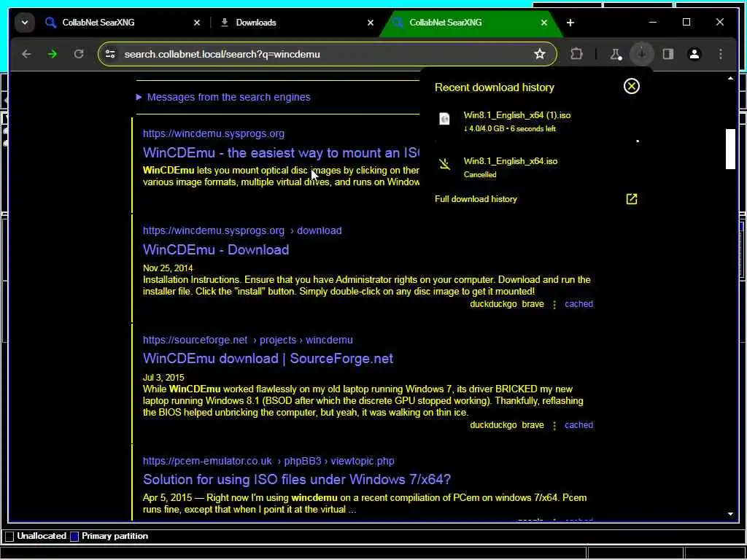The image size is (747, 560).
Task: Click the Unallocated legend box in background window
Action: 9,536
